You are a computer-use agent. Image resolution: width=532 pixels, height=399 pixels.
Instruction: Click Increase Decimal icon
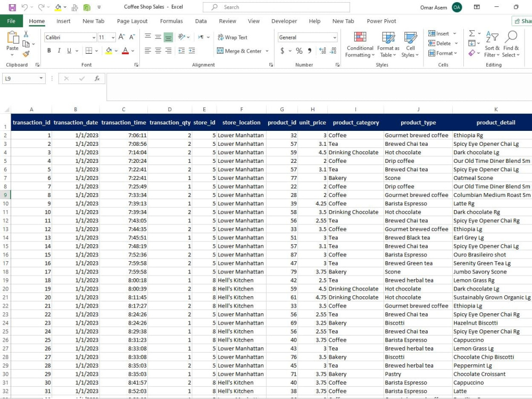(323, 51)
